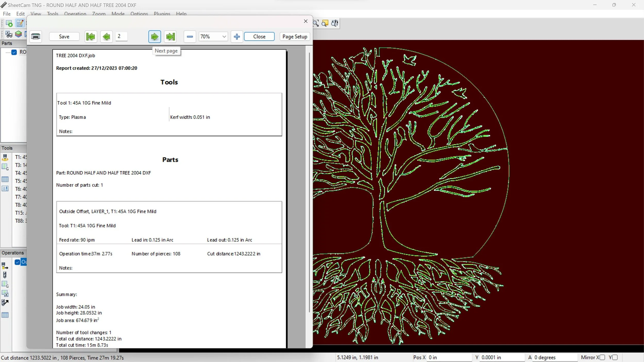The height and width of the screenshot is (362, 644).
Task: Click the code snippet tool icon in Tools panel
Action: pyautogui.click(x=5, y=167)
